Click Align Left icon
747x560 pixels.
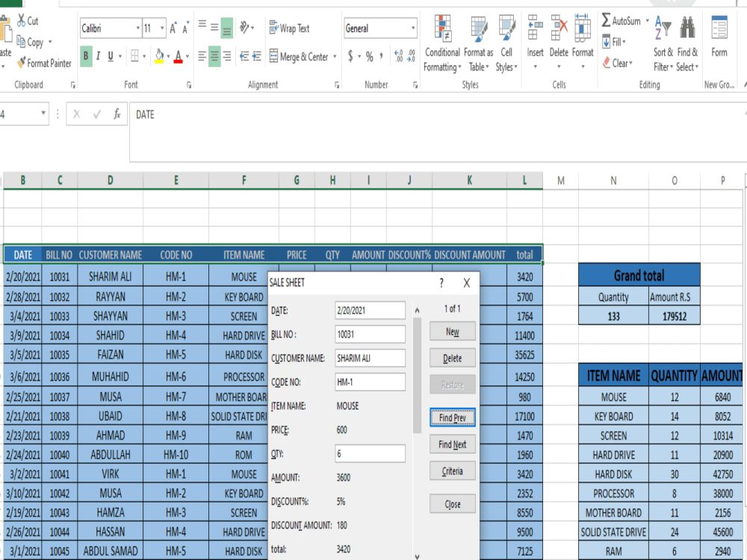click(x=202, y=56)
